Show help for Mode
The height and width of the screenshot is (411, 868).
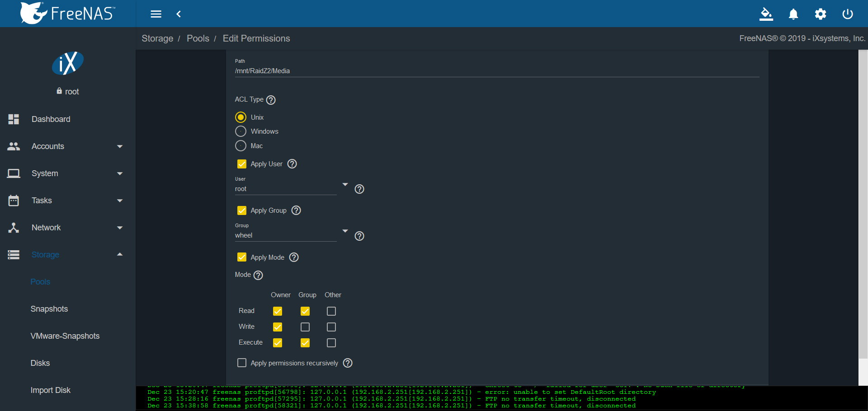click(258, 275)
